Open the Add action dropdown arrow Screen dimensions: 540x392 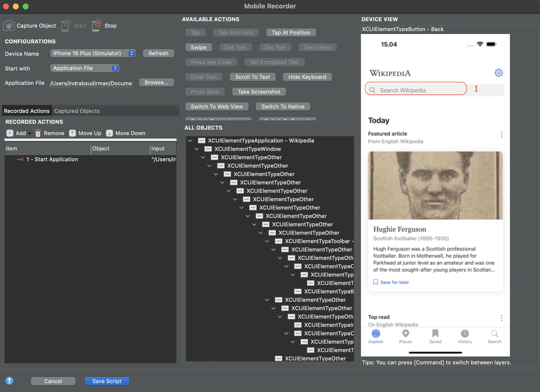click(x=30, y=133)
